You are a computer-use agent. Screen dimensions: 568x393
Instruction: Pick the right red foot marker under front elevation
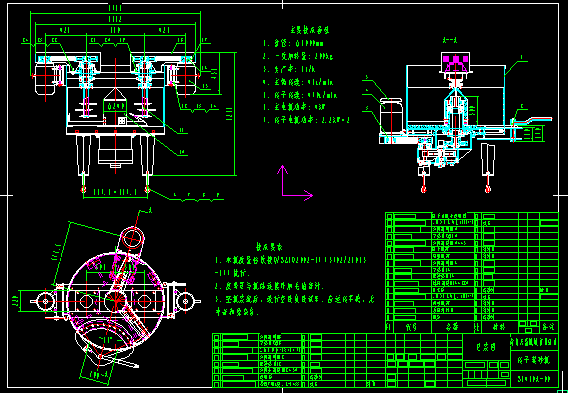pyautogui.click(x=147, y=189)
